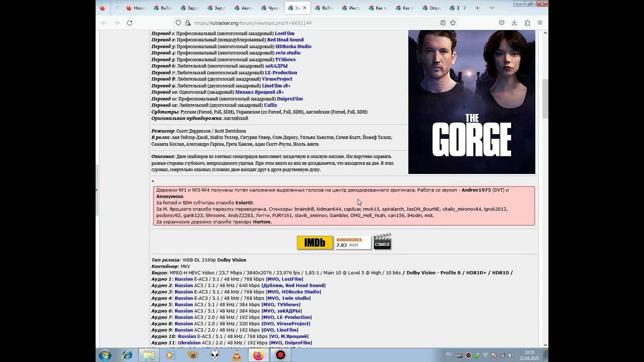Open Михаил Яроцкий 18+ link
The height and width of the screenshot is (362, 644).
[260, 92]
